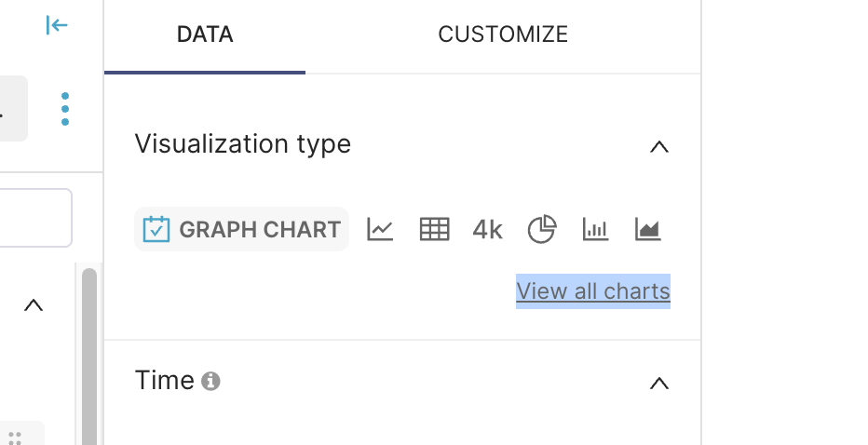Pick the 4k big number chart
This screenshot has height=445, width=868.
(x=487, y=230)
